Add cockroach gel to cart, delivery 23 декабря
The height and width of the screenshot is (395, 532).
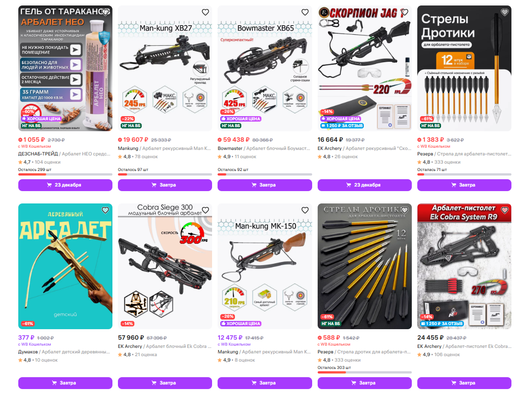[65, 185]
